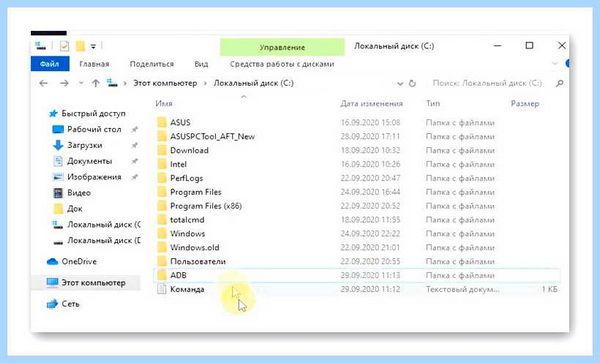Select the Windows folder icon
The width and height of the screenshot is (600, 363).
click(x=162, y=233)
